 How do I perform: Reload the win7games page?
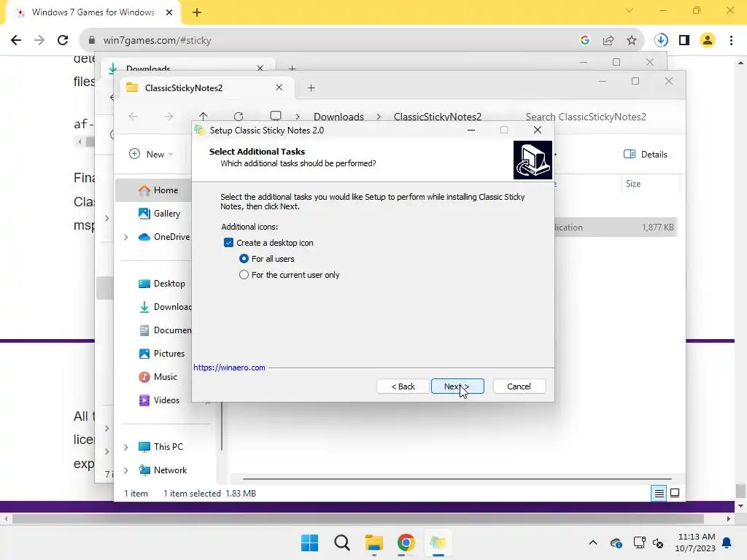click(63, 41)
